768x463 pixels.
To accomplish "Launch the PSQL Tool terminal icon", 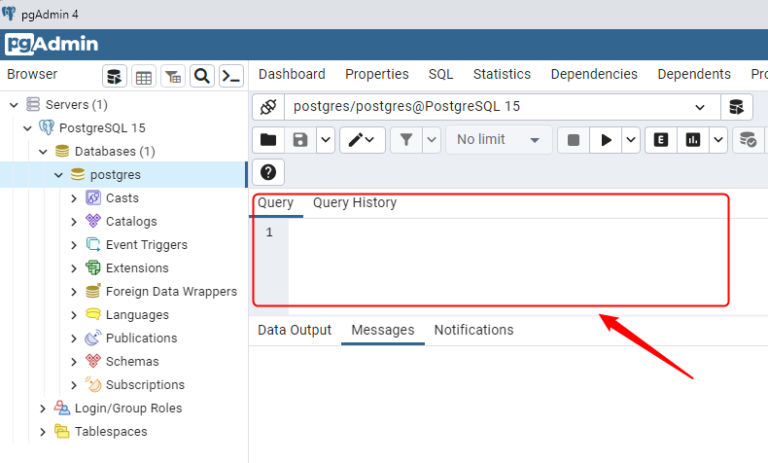I will (x=231, y=76).
